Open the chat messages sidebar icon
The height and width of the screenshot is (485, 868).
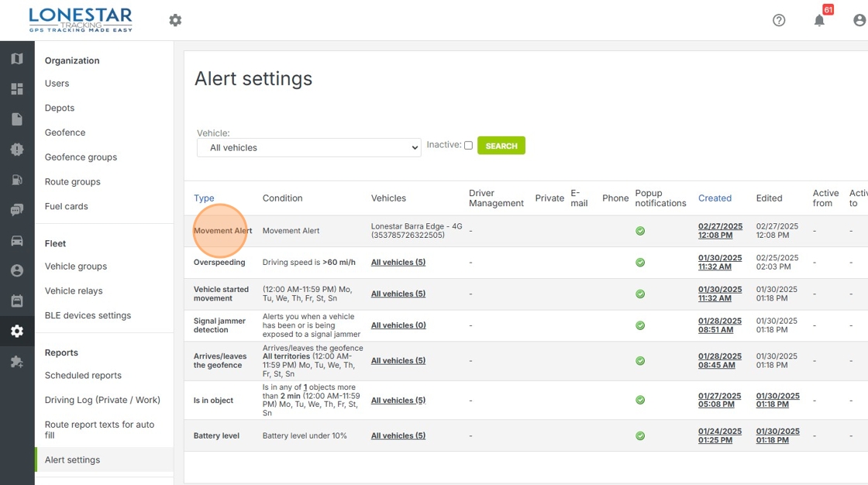pyautogui.click(x=17, y=210)
